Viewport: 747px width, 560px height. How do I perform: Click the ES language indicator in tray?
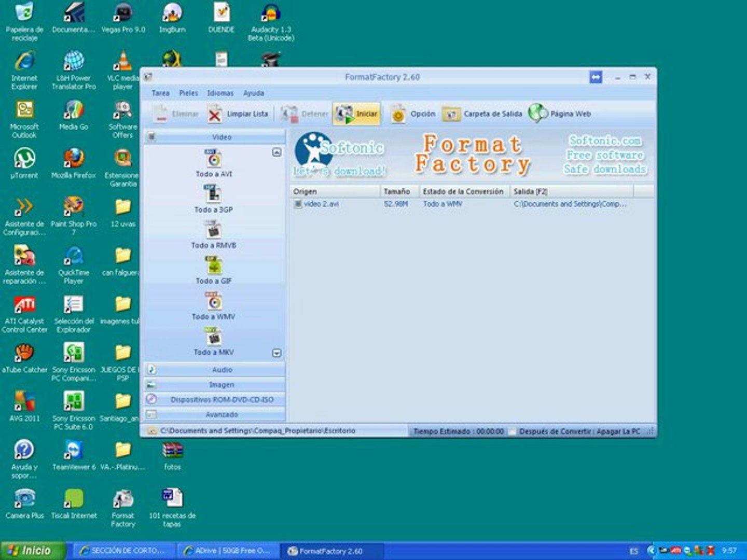pyautogui.click(x=634, y=551)
